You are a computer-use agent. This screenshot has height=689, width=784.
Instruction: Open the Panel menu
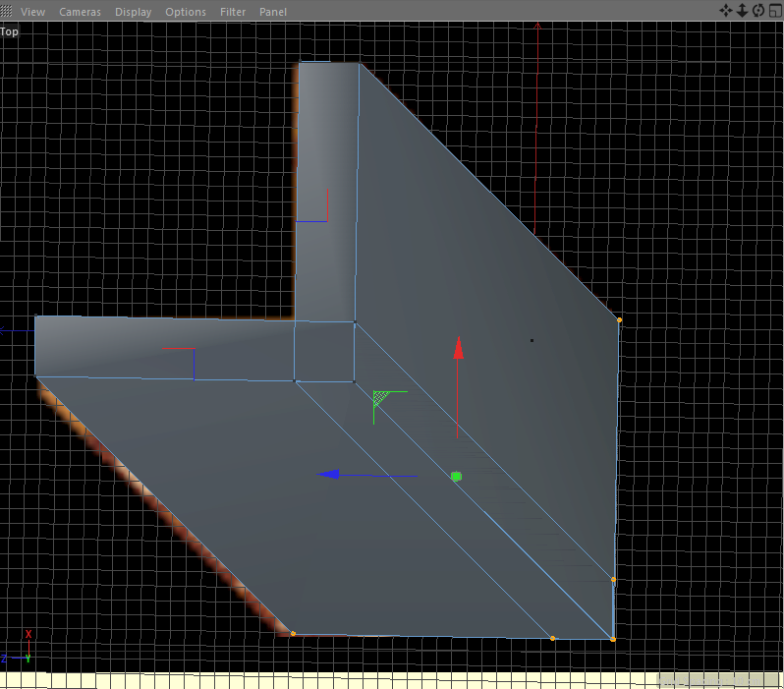pyautogui.click(x=273, y=12)
